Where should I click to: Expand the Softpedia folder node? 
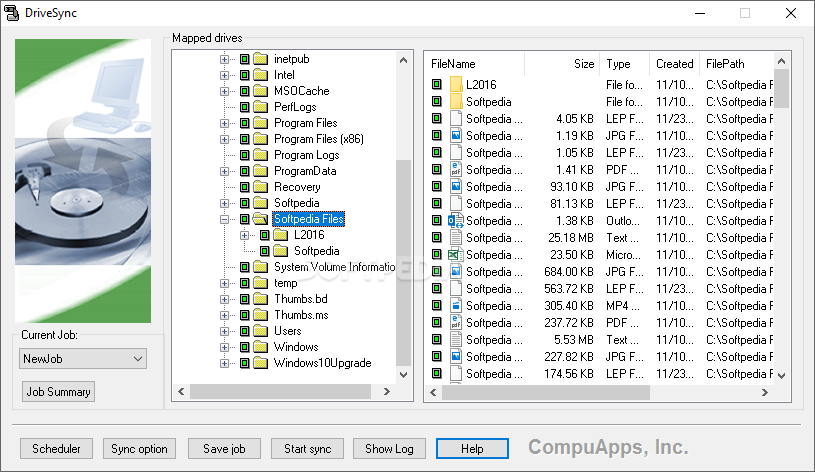224,203
